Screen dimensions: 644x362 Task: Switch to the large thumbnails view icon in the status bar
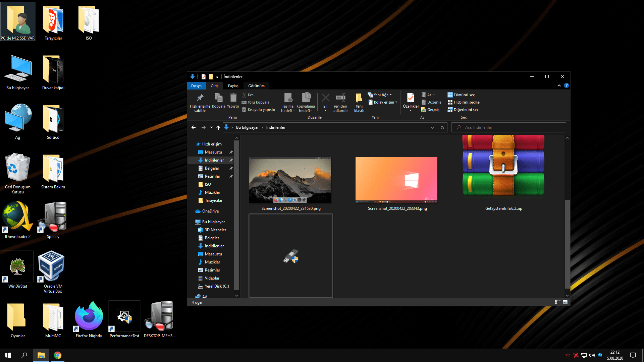pyautogui.click(x=565, y=302)
